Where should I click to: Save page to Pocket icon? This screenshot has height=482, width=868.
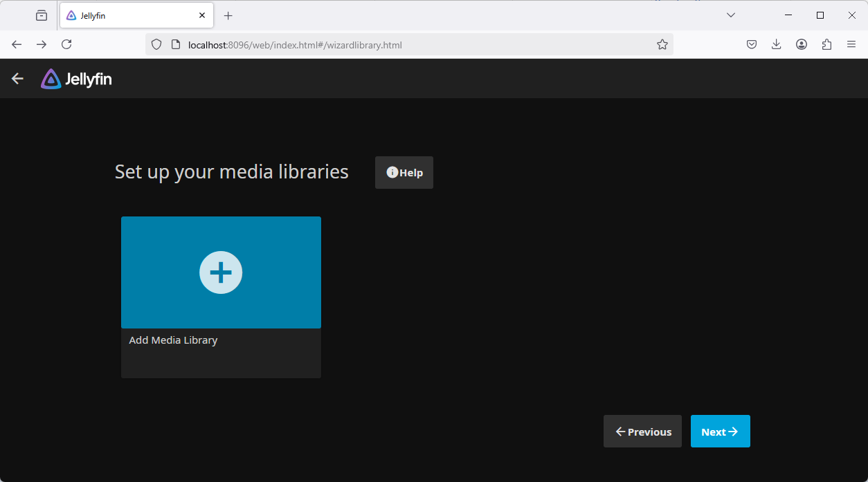751,45
